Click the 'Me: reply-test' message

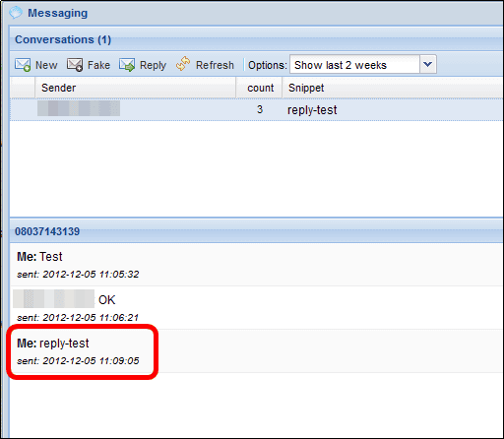[53, 344]
